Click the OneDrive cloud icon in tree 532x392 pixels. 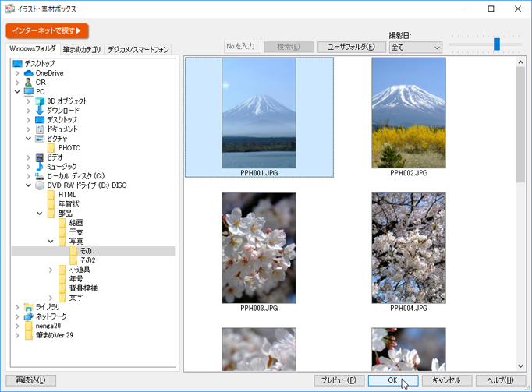coord(29,73)
